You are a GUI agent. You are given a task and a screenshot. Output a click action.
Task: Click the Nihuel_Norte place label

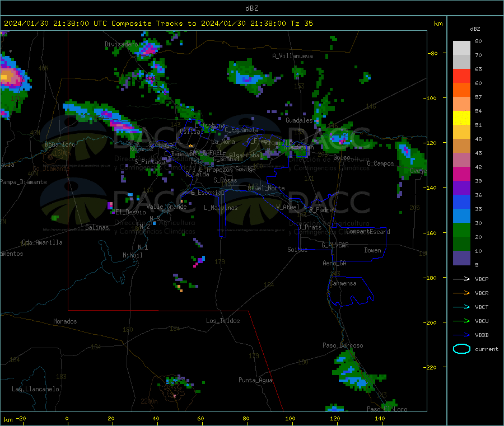pos(266,188)
